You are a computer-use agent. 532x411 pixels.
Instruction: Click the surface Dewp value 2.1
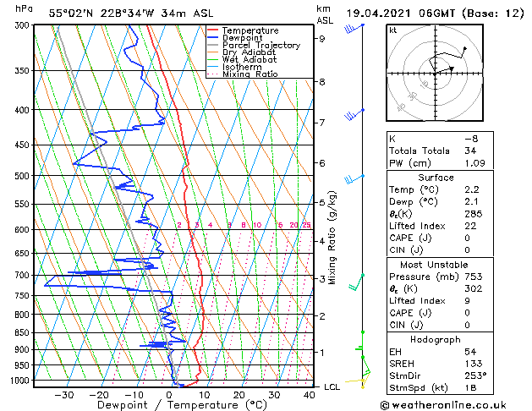(x=472, y=202)
